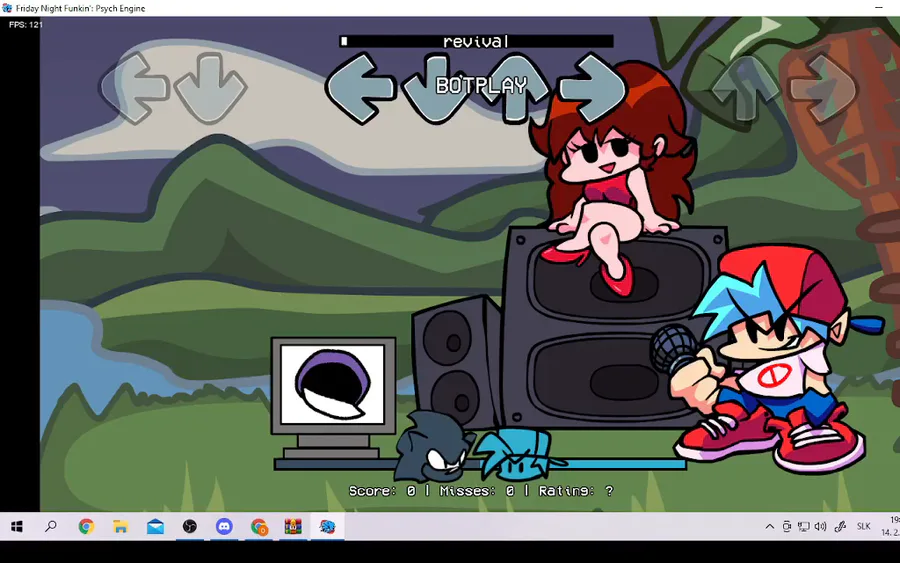Click the BOTPLAY label
The width and height of the screenshot is (900, 563).
pos(481,86)
